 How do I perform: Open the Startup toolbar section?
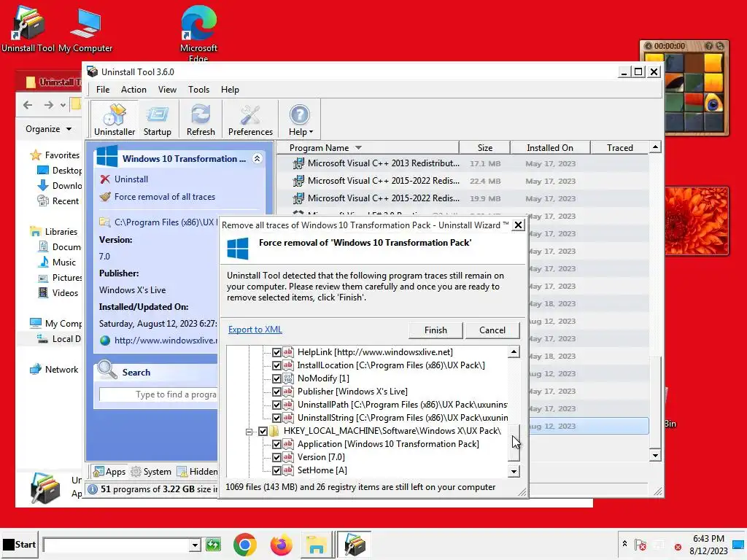tap(158, 120)
